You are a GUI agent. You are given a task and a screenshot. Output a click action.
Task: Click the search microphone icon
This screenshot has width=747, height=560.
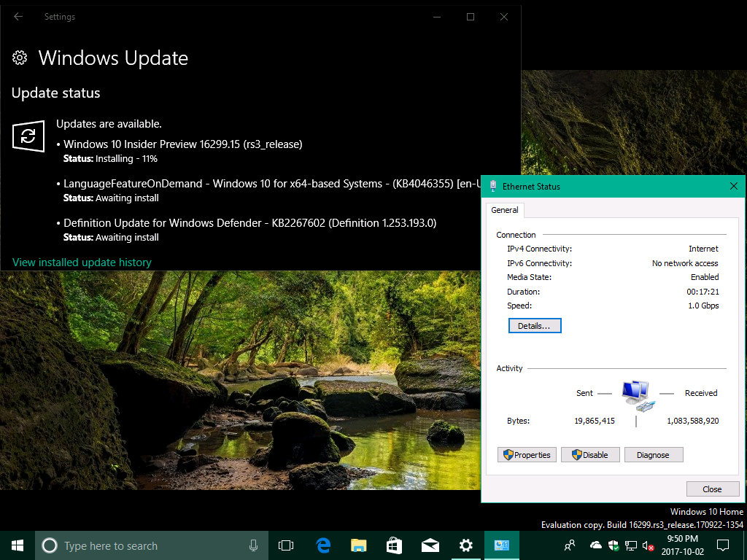click(x=253, y=545)
